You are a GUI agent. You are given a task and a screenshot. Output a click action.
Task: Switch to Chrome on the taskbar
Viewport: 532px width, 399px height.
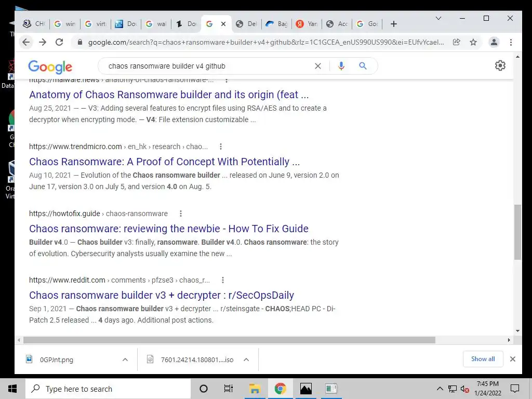click(x=280, y=389)
